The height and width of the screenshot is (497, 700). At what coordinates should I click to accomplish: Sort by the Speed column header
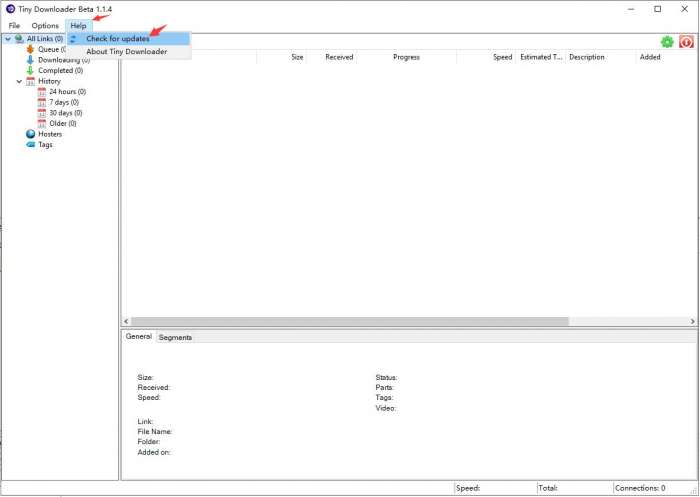[486, 57]
